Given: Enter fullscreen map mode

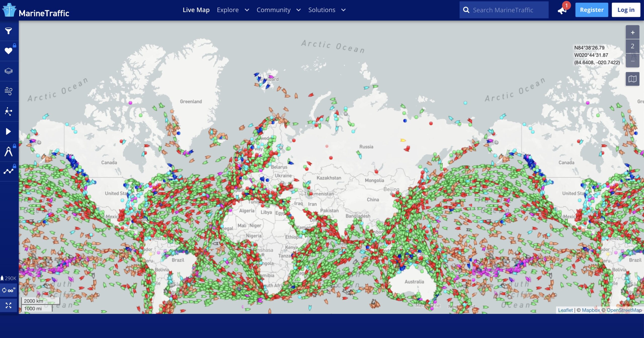Looking at the screenshot, I should point(9,306).
